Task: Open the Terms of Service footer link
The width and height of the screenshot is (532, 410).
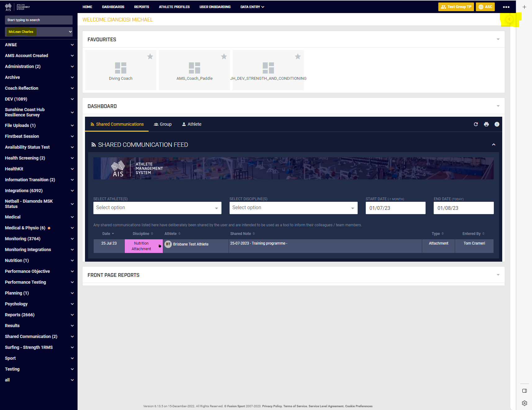Action: pyautogui.click(x=295, y=406)
